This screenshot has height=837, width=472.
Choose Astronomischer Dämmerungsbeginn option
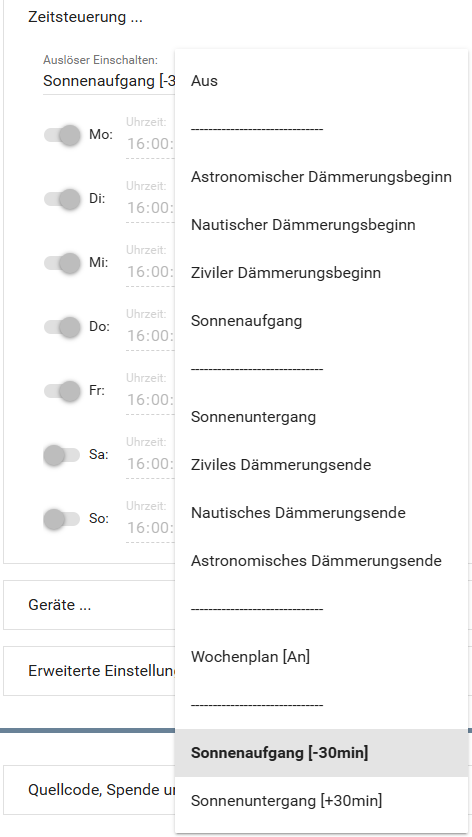click(x=321, y=177)
